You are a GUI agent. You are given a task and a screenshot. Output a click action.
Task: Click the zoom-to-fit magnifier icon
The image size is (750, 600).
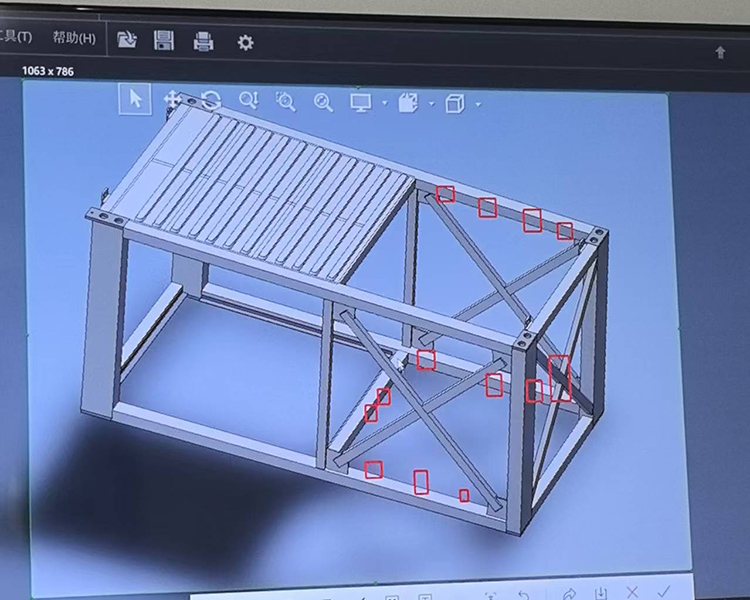pyautogui.click(x=285, y=101)
